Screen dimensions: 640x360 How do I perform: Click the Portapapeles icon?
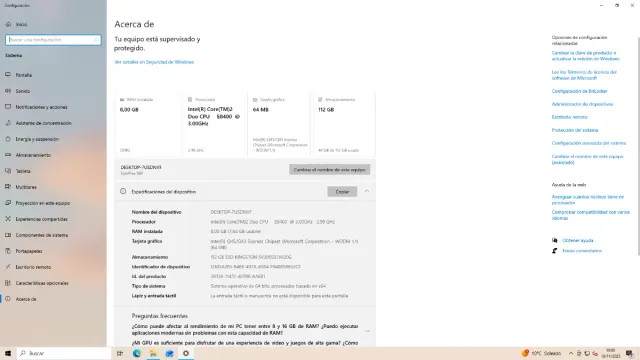pos(8,251)
